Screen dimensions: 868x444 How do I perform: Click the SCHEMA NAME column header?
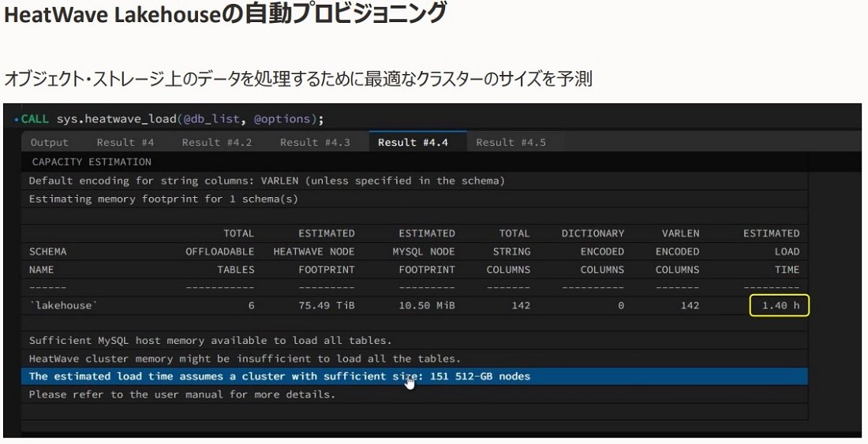47,260
